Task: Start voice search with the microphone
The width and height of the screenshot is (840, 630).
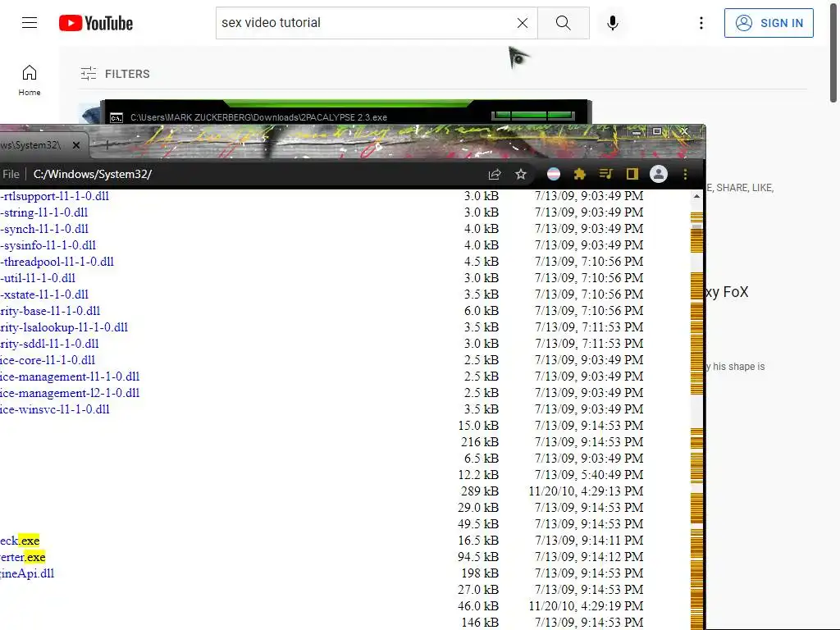Action: [612, 23]
